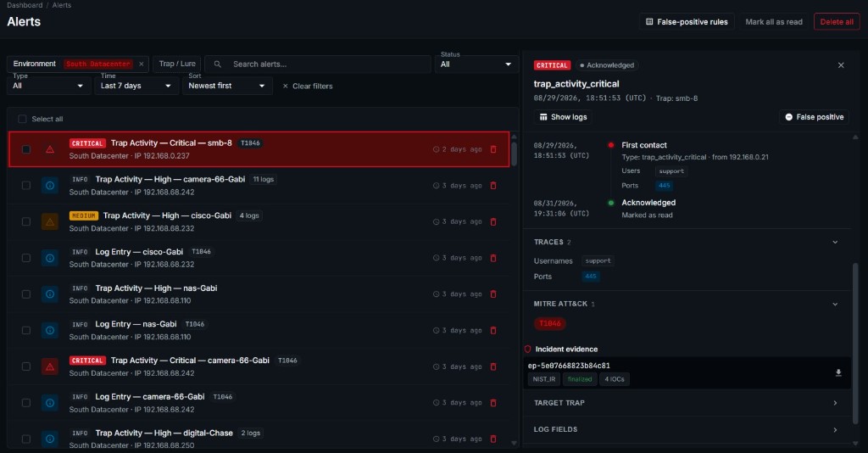The height and width of the screenshot is (453, 868).
Task: Delete the Log Entry nas-Gabi alert
Action: [493, 331]
